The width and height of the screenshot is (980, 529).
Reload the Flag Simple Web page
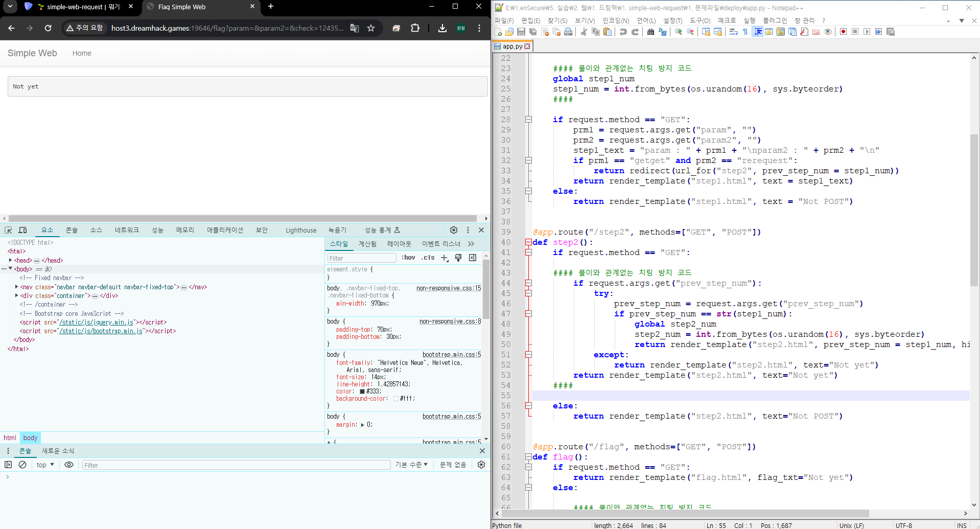tap(48, 28)
